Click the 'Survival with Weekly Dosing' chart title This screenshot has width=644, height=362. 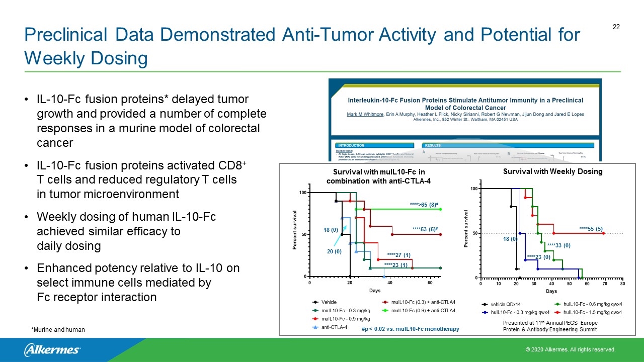(552, 171)
